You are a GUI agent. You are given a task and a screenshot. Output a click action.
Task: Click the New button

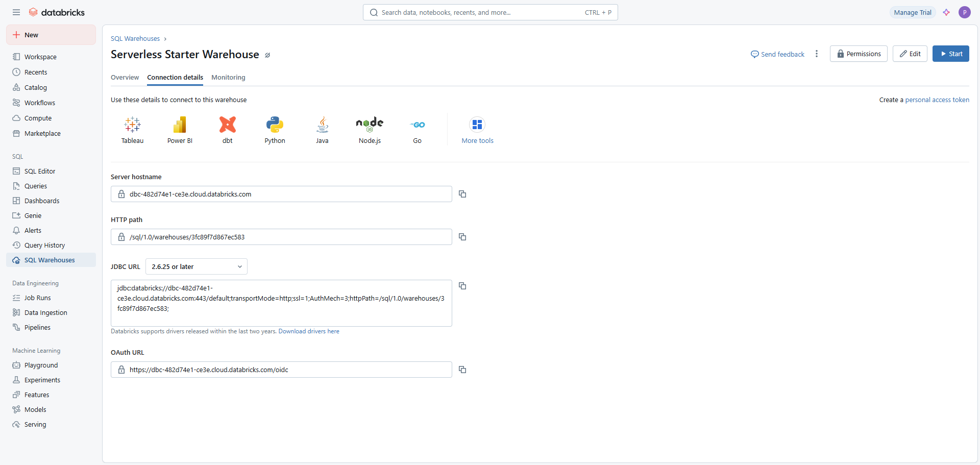(x=51, y=35)
